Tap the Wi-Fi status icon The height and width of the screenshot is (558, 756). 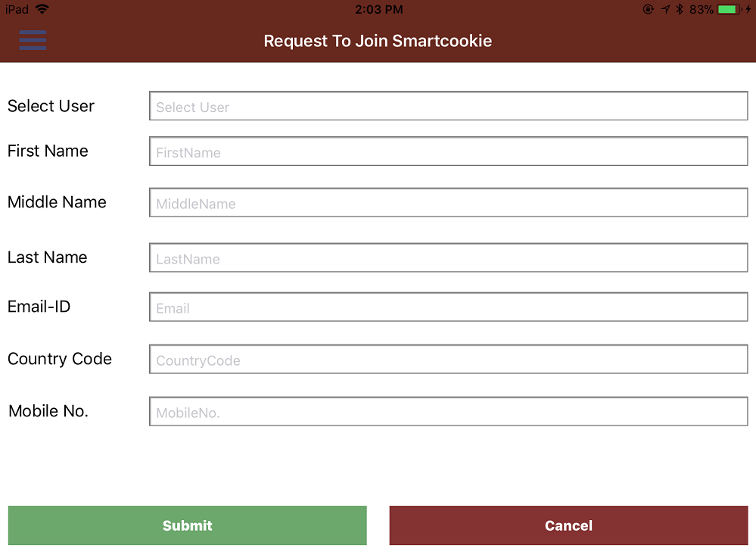pos(42,9)
